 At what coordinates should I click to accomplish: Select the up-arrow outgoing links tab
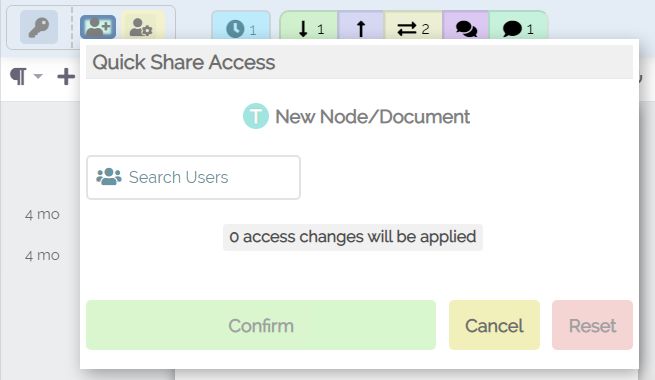[361, 28]
